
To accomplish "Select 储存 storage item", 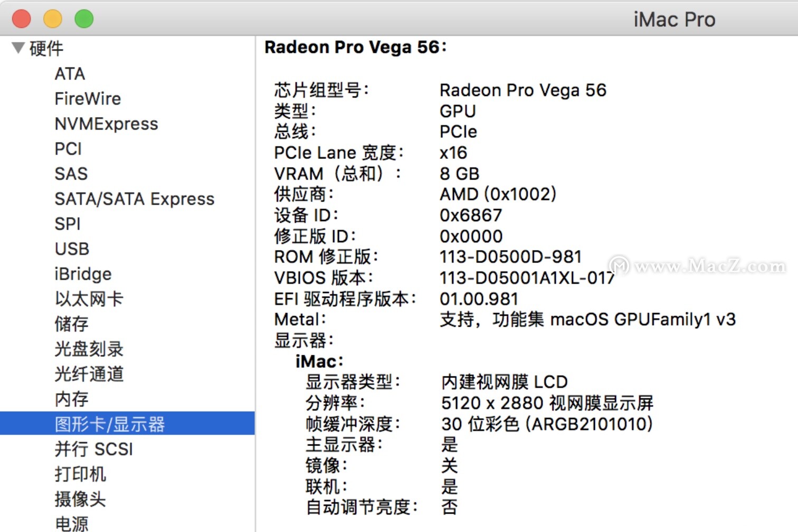I will coord(72,324).
